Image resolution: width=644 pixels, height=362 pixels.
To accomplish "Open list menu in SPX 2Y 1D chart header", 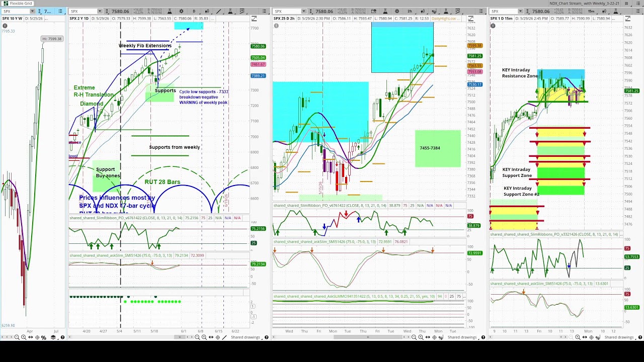I will click(264, 11).
